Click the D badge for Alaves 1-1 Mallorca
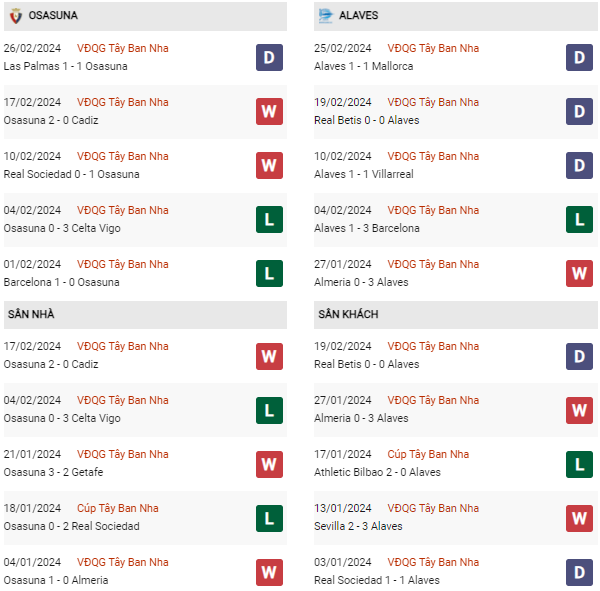Viewport: 600px width, 591px height. point(579,57)
